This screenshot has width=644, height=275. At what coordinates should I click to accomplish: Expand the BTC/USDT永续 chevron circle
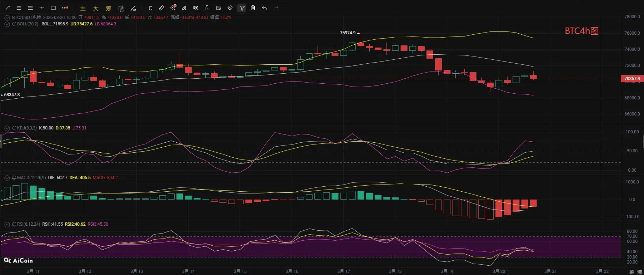coord(7,17)
